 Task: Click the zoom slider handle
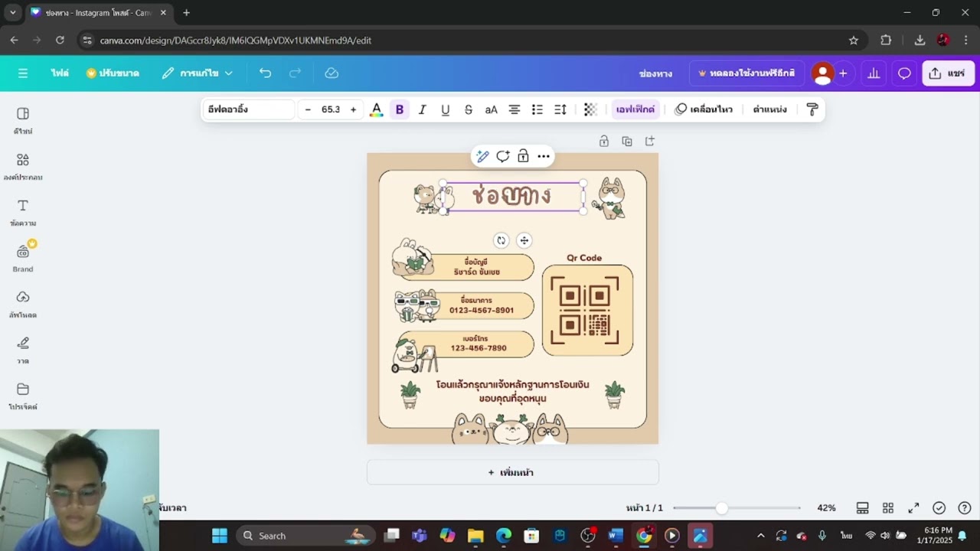click(x=721, y=508)
